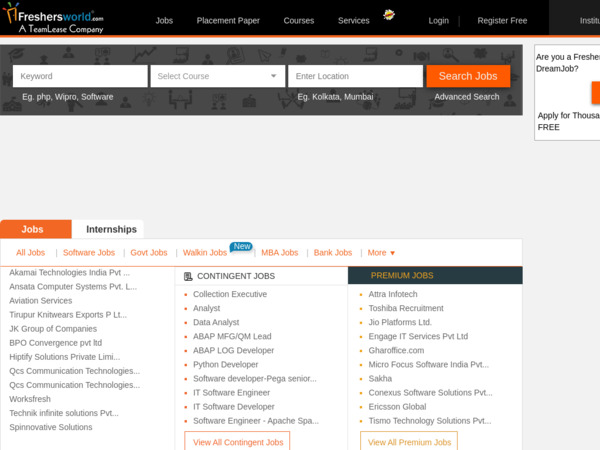The image size is (600, 450).
Task: Open Python Developer job
Action: (x=226, y=365)
